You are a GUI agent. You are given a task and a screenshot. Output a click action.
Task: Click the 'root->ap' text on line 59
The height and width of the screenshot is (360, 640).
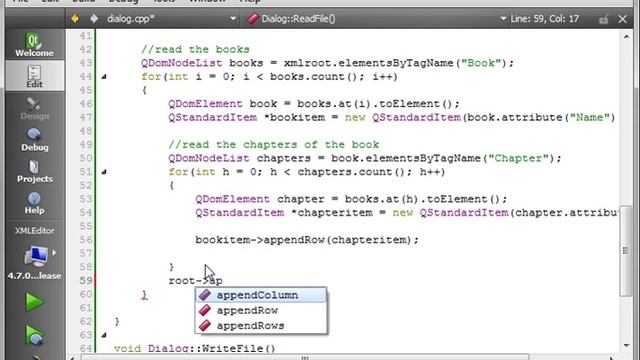pos(196,281)
